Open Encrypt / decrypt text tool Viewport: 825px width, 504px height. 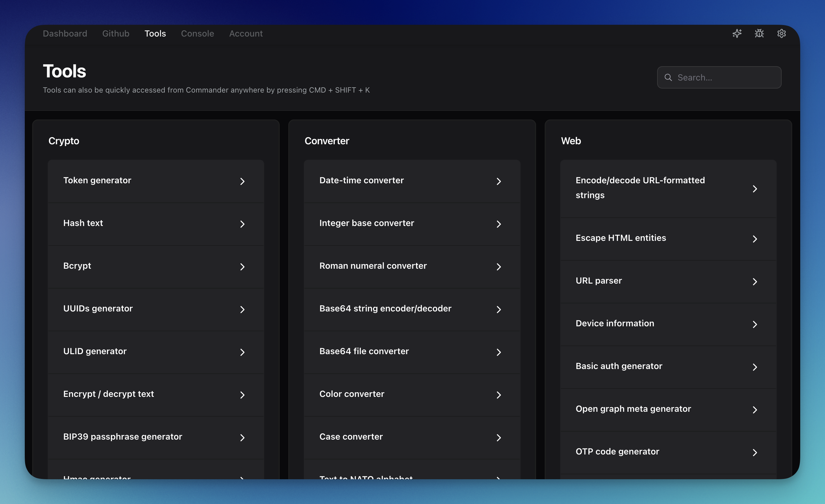pos(156,395)
